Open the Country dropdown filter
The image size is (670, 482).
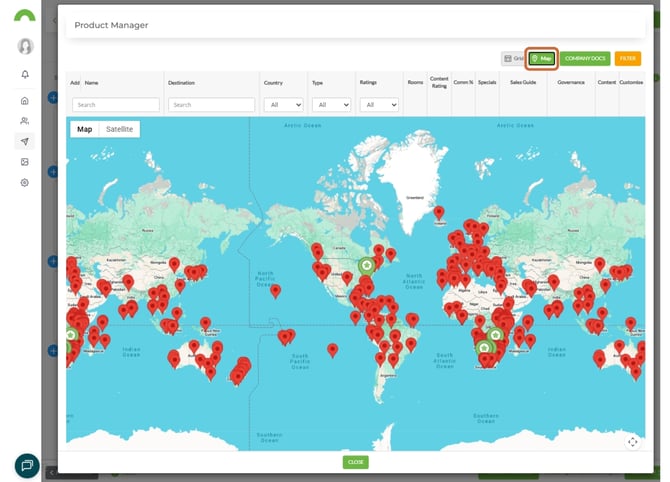(284, 105)
